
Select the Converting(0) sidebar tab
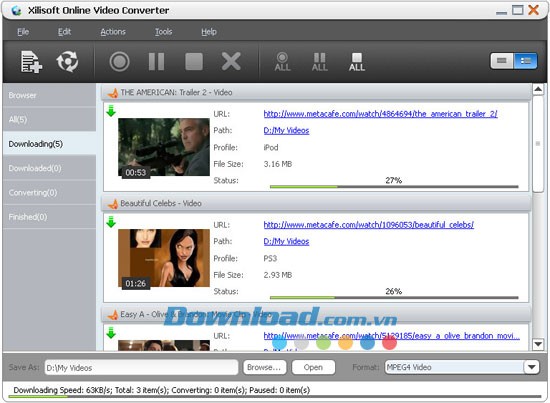pyautogui.click(x=49, y=193)
